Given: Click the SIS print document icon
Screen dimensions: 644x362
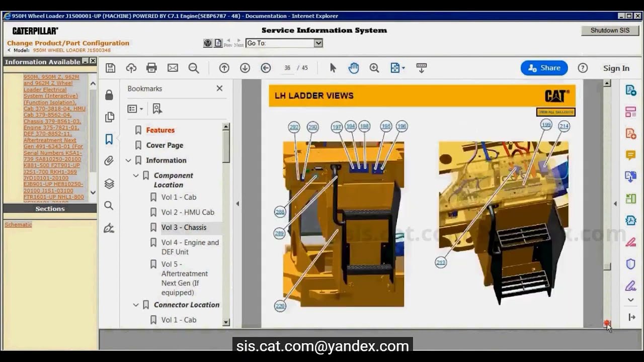Looking at the screenshot, I should pos(218,43).
